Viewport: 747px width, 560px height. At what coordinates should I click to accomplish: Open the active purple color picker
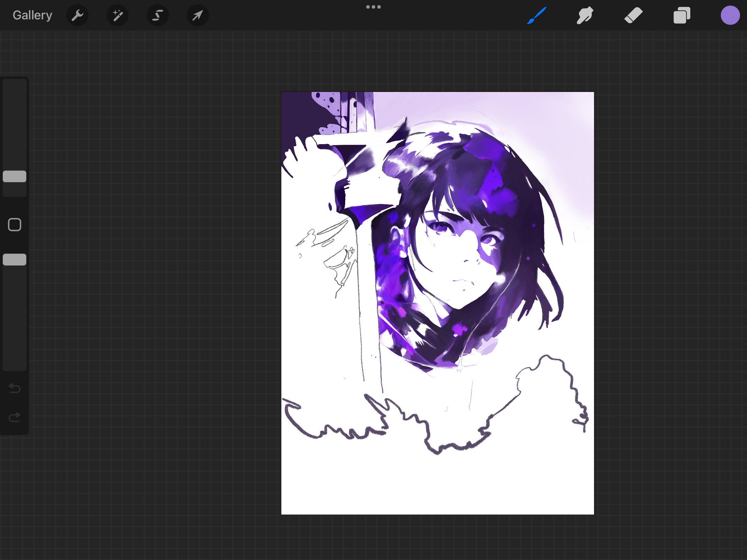[730, 15]
